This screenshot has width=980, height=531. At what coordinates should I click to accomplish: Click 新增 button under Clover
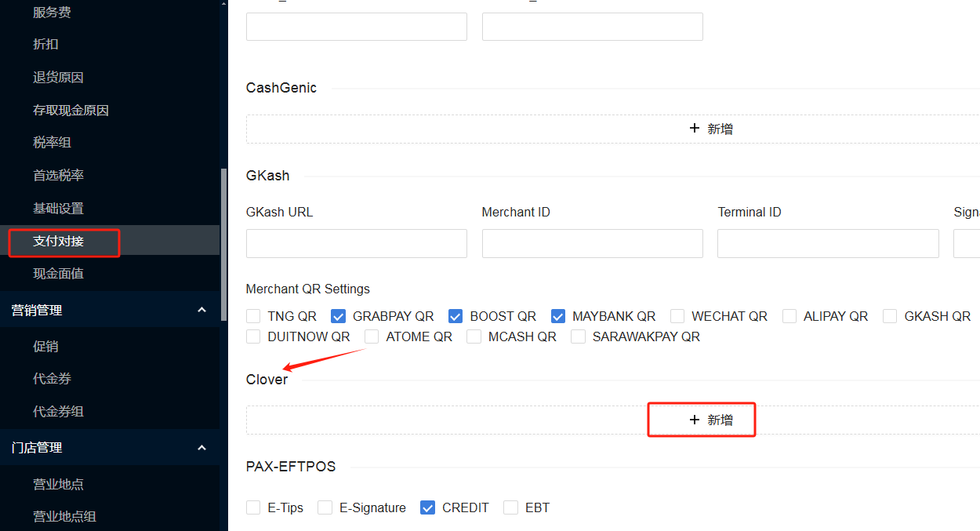point(711,420)
